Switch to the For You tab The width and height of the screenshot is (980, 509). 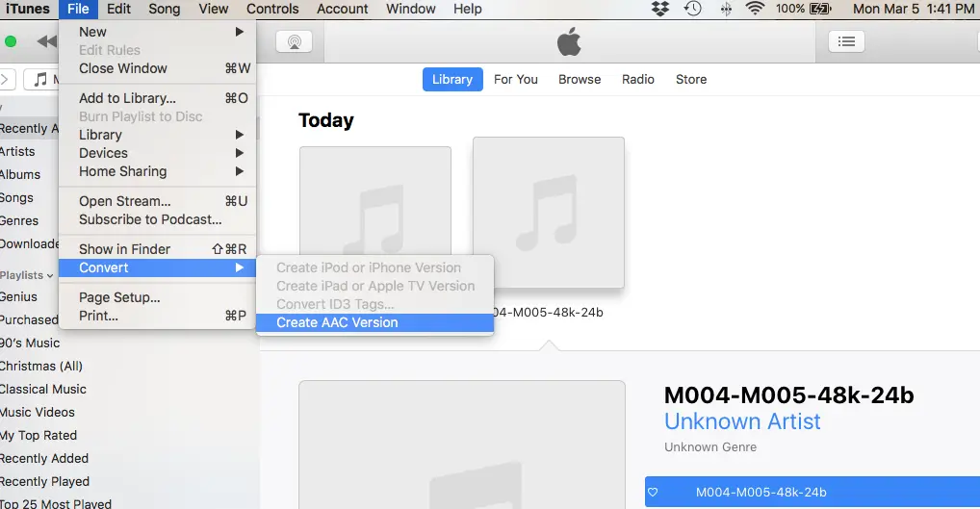[516, 79]
